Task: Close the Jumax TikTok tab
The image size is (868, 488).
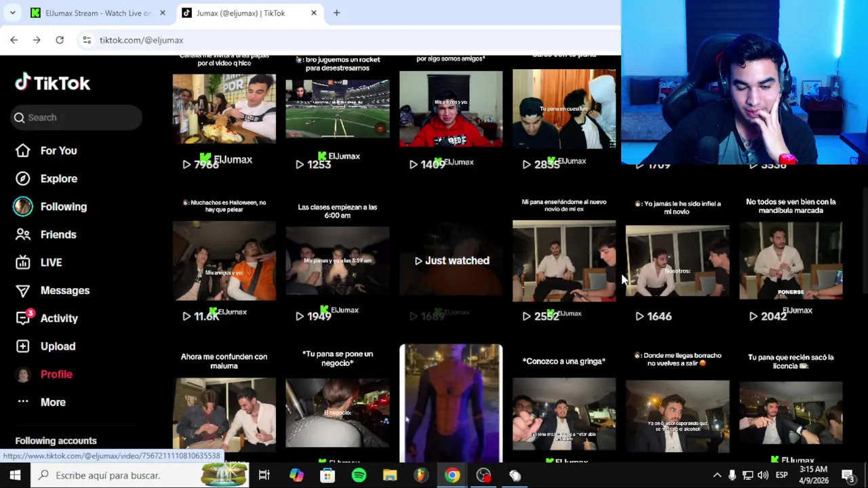Action: pos(313,13)
